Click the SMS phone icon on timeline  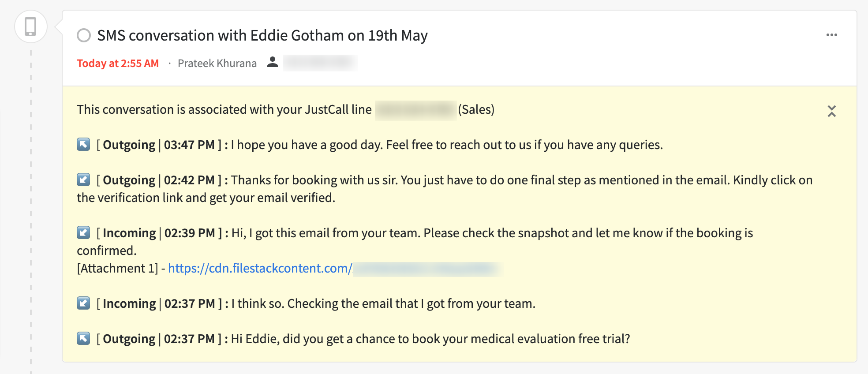pos(30,26)
